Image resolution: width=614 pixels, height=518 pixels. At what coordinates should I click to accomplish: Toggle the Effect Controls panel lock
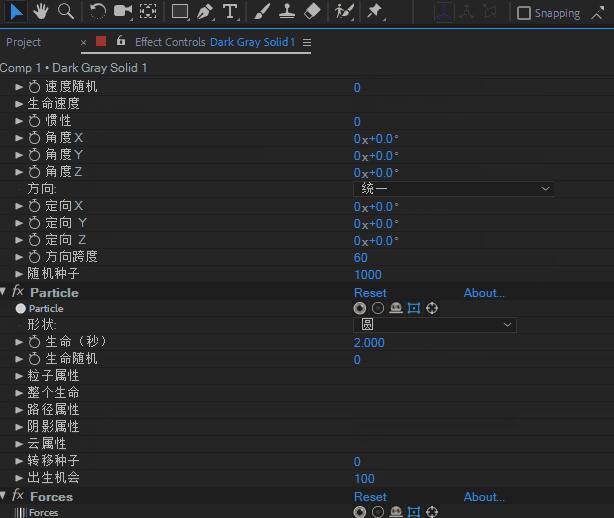click(x=121, y=40)
